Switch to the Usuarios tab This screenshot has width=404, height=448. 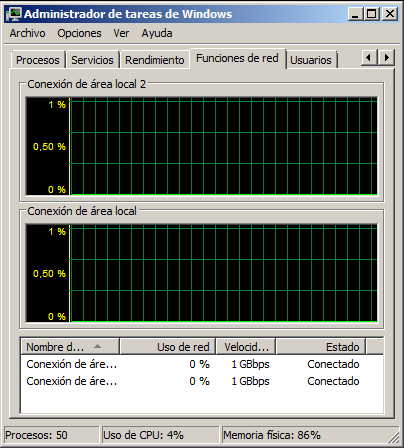(x=311, y=60)
